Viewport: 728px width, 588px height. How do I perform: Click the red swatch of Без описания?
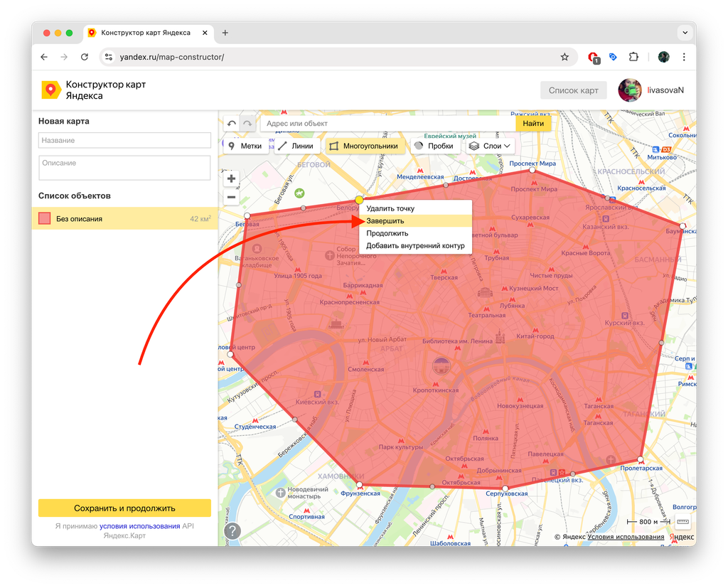[45, 219]
